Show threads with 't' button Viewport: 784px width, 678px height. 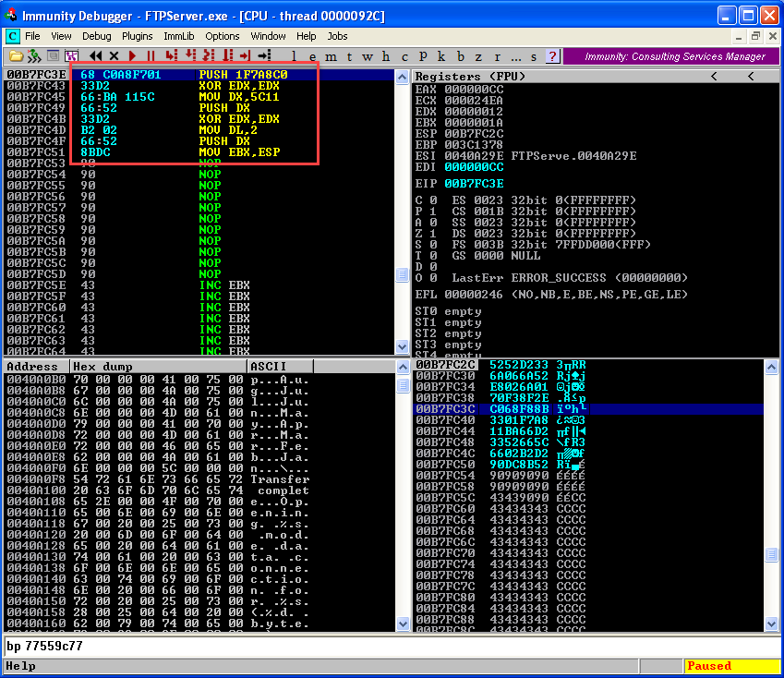[349, 56]
